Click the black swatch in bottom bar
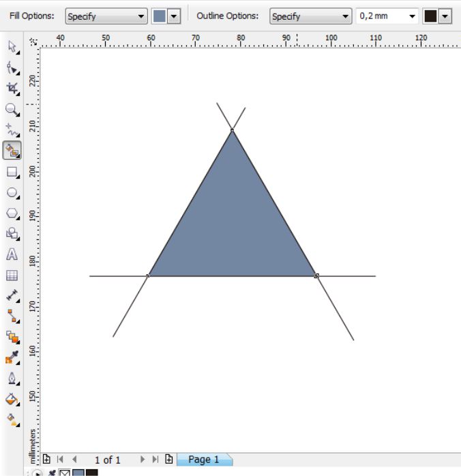Screen dimensions: 461x476 91,473
